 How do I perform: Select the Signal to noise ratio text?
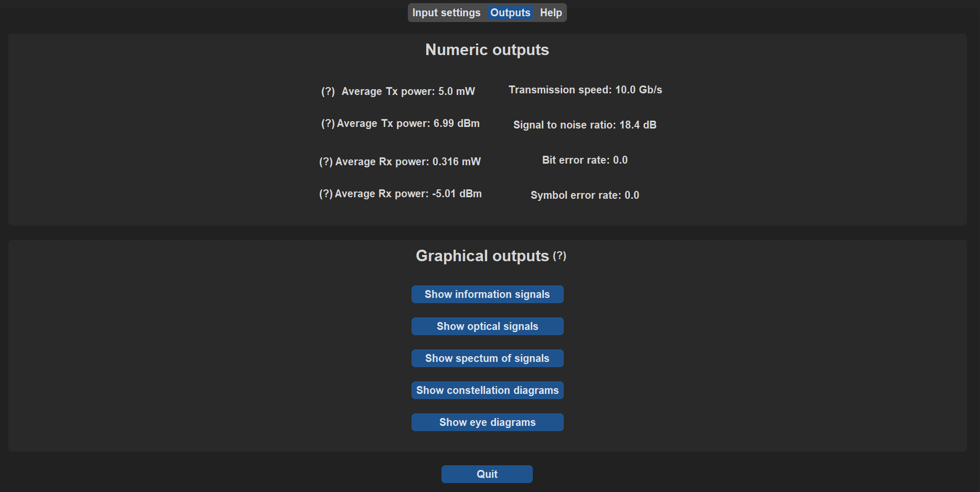584,125
